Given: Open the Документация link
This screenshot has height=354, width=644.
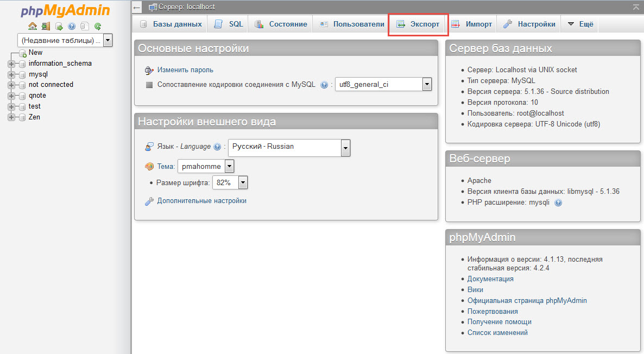Looking at the screenshot, I should [x=490, y=279].
